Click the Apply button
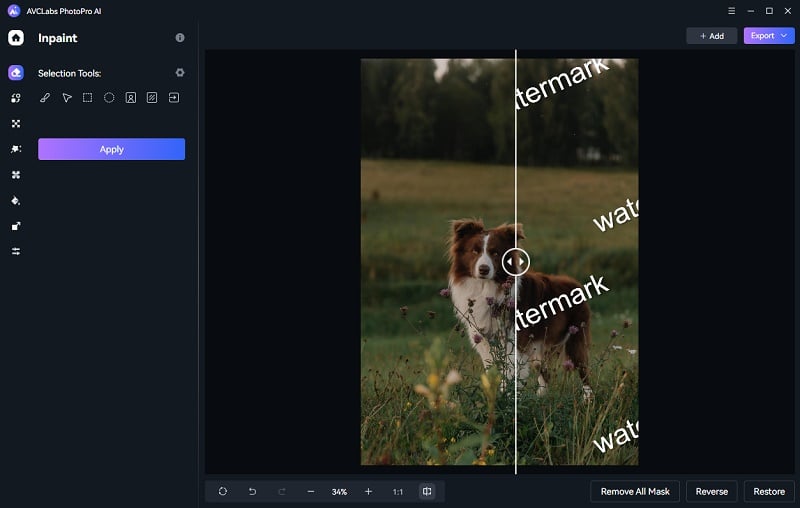The height and width of the screenshot is (508, 800). click(x=111, y=149)
